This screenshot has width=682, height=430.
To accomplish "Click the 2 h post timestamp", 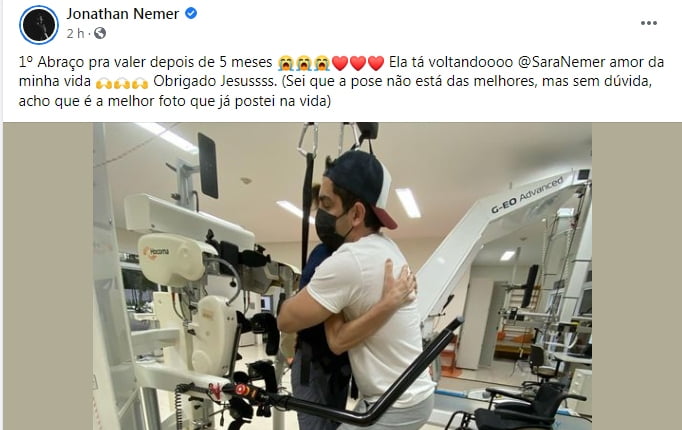I will (x=75, y=33).
